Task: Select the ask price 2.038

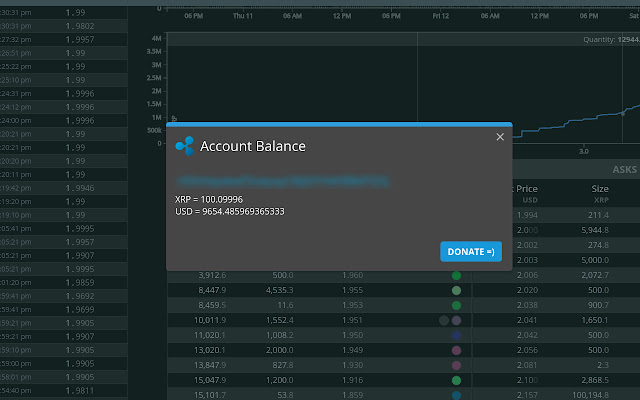Action: coord(527,305)
